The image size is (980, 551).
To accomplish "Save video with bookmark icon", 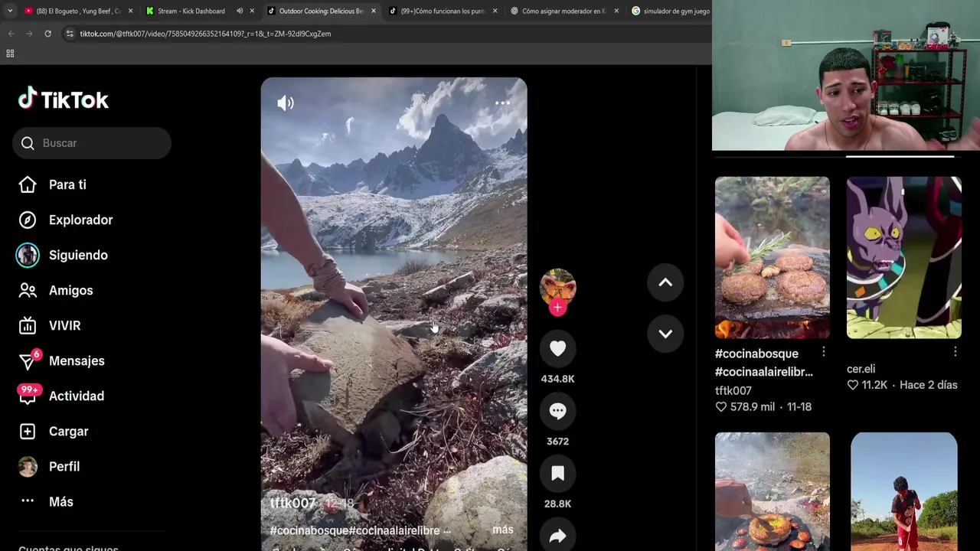I will [557, 474].
